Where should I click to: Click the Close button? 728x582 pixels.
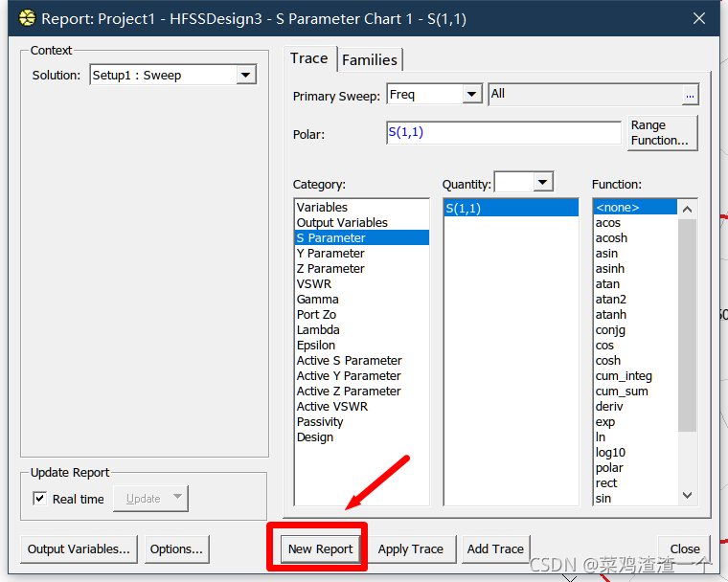[685, 549]
